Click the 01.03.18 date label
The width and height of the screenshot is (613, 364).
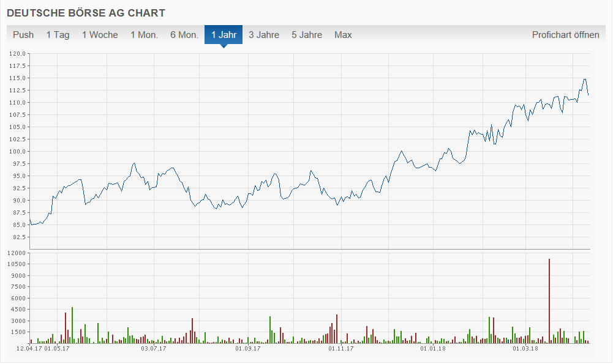[x=525, y=348]
